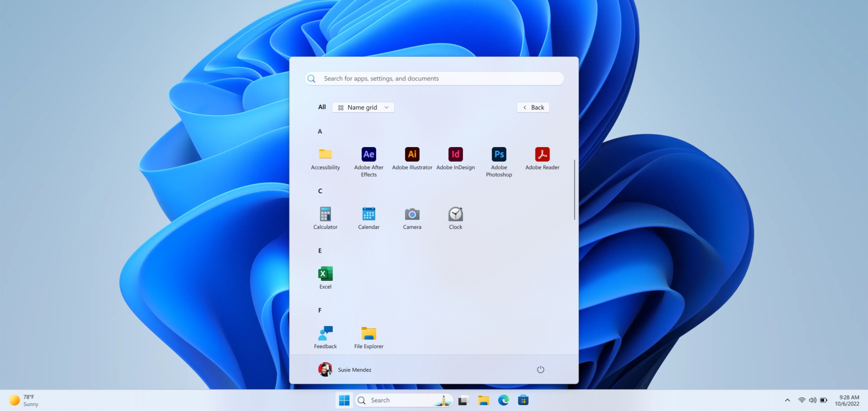Open the Calculator app
Screen dimensions: 868x411
click(325, 218)
